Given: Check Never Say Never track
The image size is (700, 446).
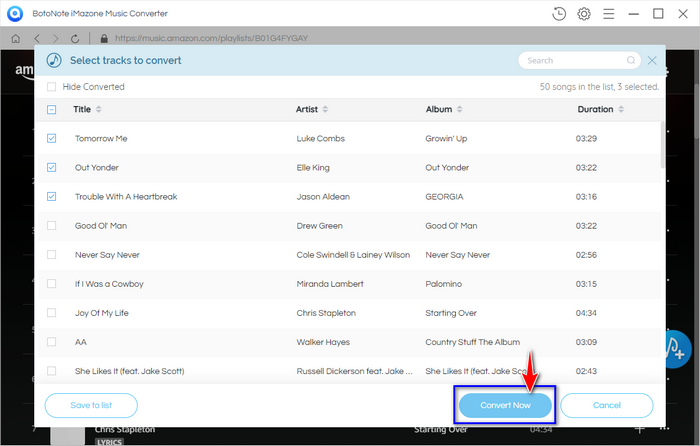Looking at the screenshot, I should pyautogui.click(x=52, y=254).
